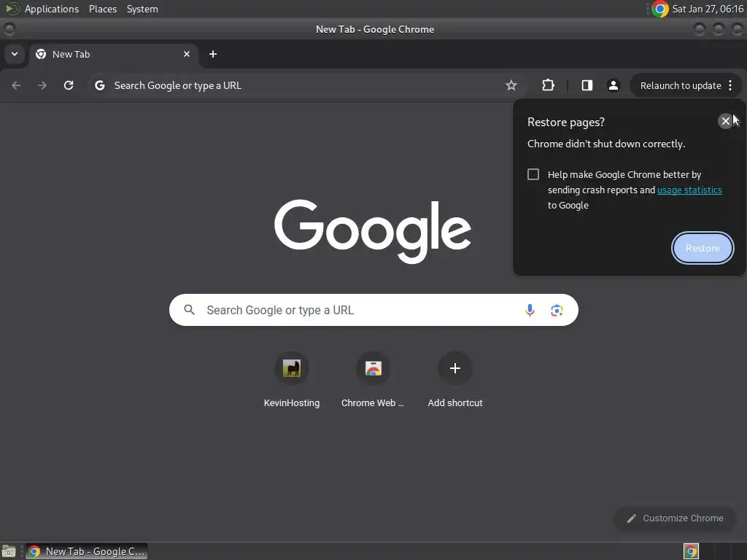Bookmark this tab with the star icon
The height and width of the screenshot is (560, 747).
[x=511, y=85]
